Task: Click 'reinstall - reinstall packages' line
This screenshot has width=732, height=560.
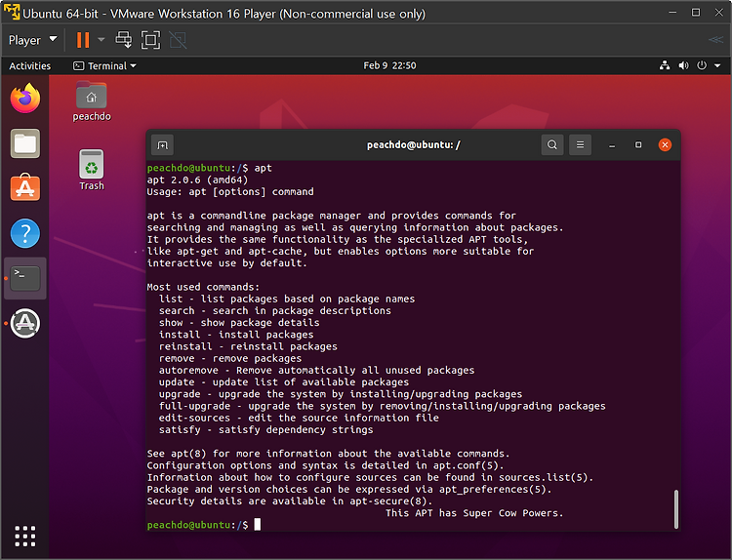Action: (x=248, y=346)
